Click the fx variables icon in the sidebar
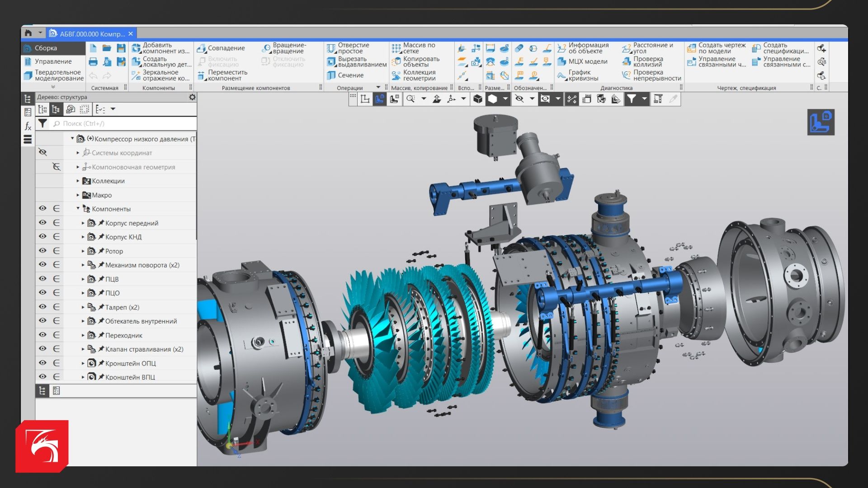This screenshot has height=488, width=868. pos(28,126)
